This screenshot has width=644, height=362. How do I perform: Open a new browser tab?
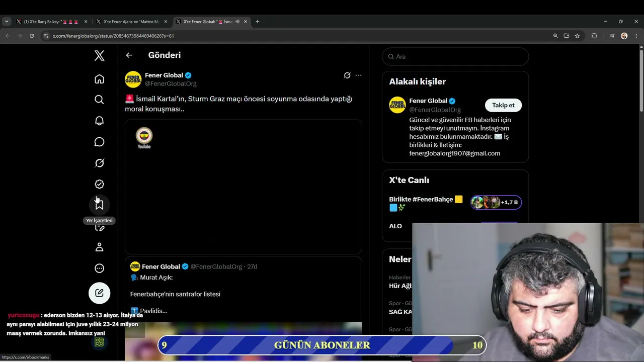coord(258,22)
